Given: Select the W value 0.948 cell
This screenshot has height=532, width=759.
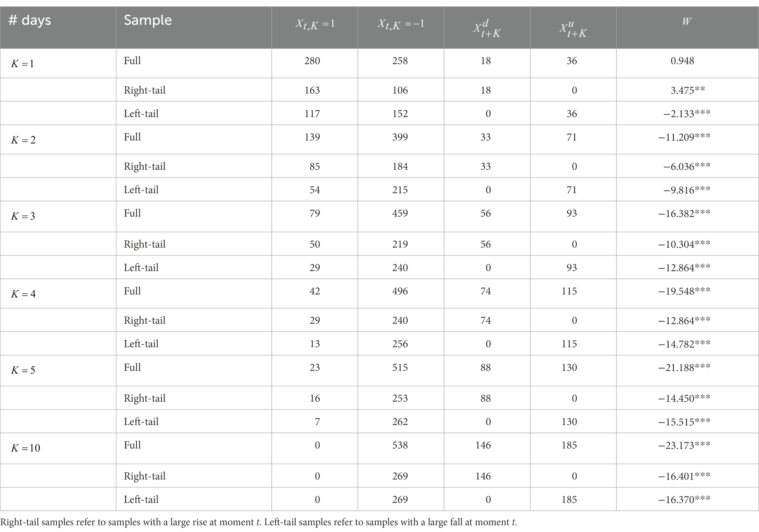Looking at the screenshot, I should [x=682, y=61].
